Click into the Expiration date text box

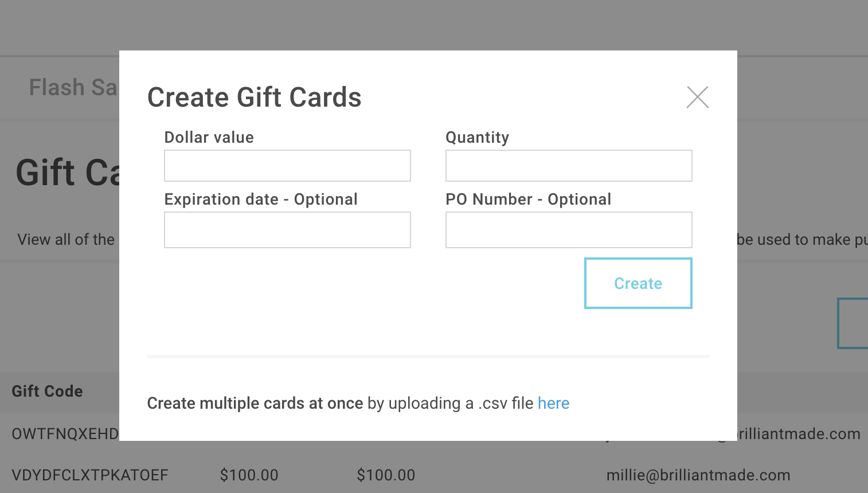click(x=287, y=230)
